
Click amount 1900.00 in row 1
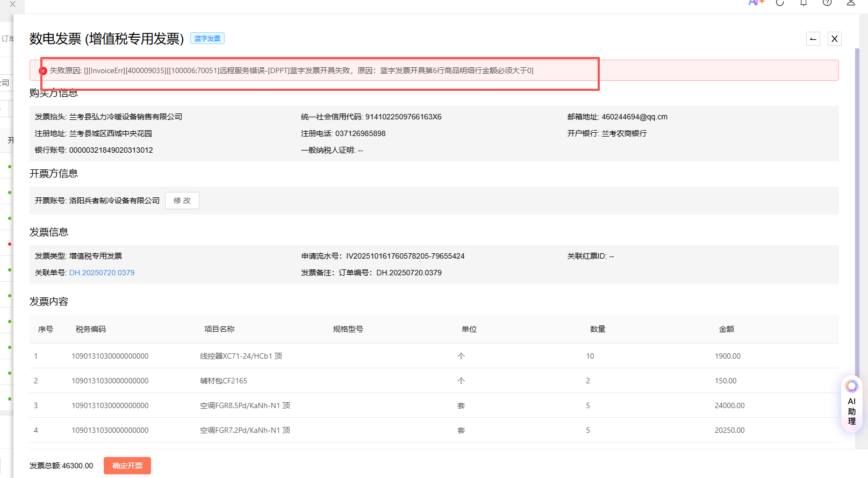click(x=728, y=356)
